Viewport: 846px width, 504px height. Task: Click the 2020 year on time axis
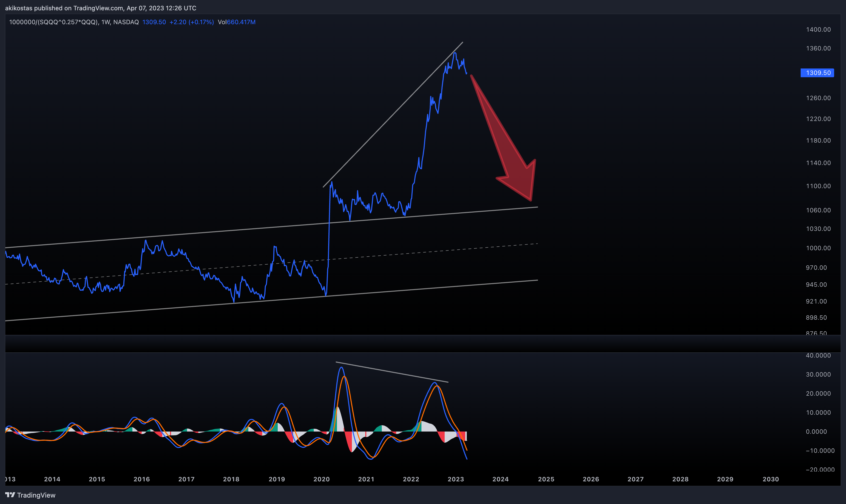point(322,479)
